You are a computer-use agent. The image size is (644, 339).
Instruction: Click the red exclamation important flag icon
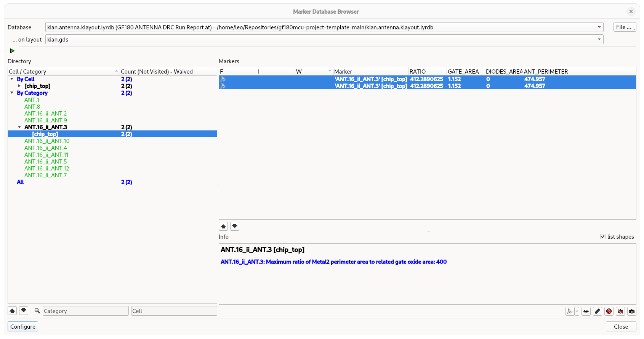pyautogui.click(x=609, y=311)
